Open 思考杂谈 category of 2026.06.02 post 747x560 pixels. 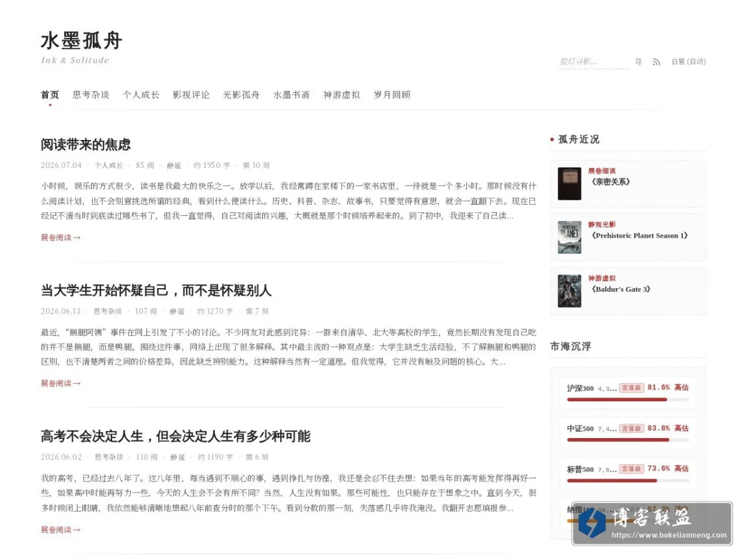click(109, 457)
